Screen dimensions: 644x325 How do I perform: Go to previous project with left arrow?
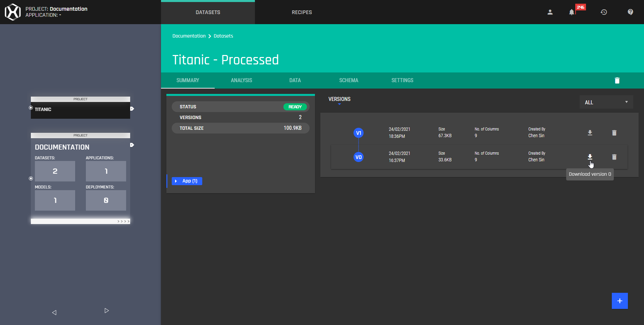[54, 313]
